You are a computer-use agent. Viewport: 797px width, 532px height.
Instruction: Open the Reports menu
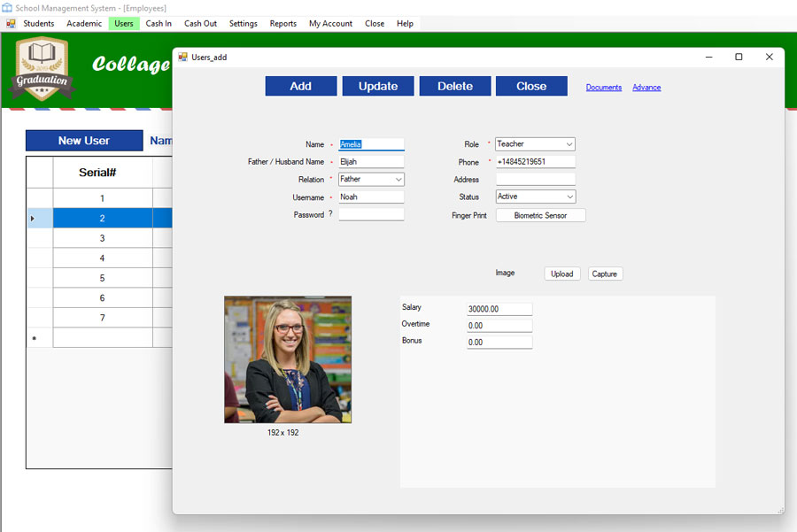[x=283, y=24]
